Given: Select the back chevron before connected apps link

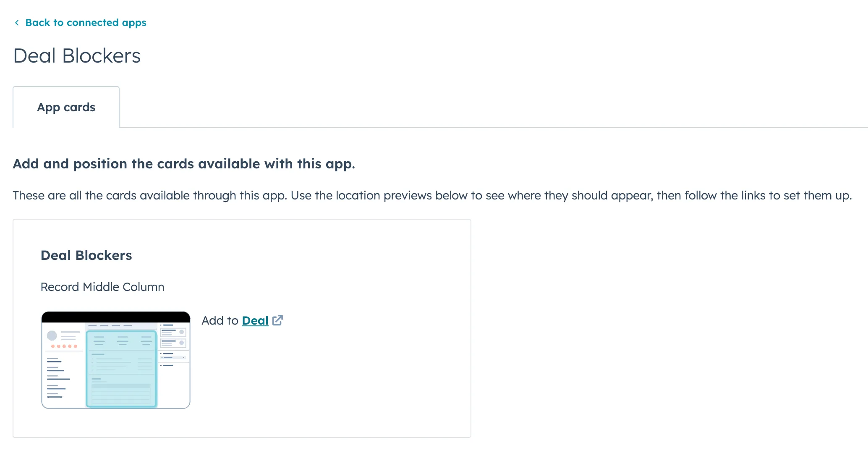Looking at the screenshot, I should click(x=16, y=23).
